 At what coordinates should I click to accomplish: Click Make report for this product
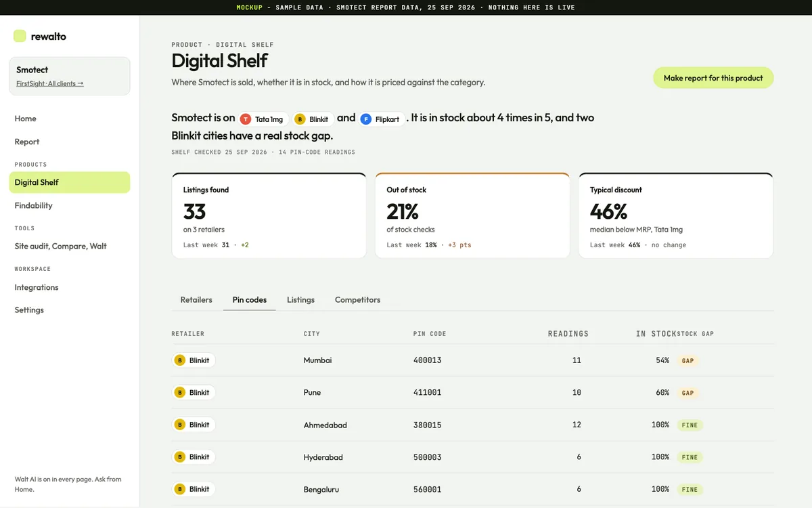(713, 78)
